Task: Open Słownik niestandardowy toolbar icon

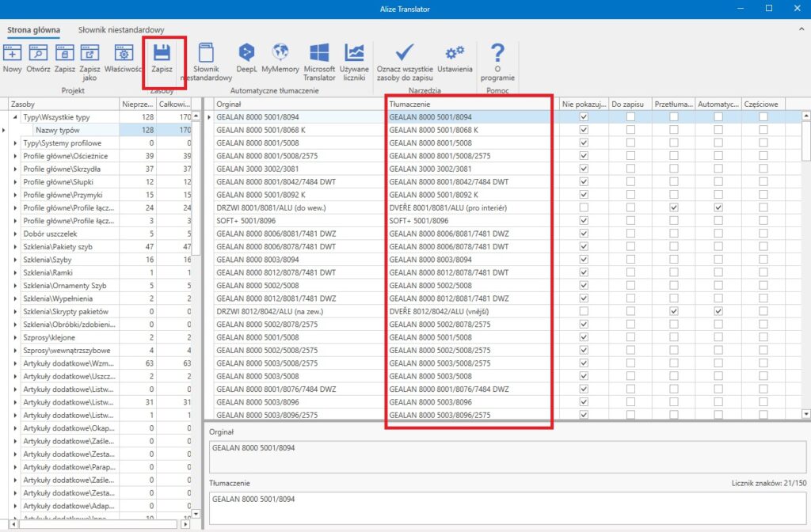Action: pyautogui.click(x=206, y=62)
